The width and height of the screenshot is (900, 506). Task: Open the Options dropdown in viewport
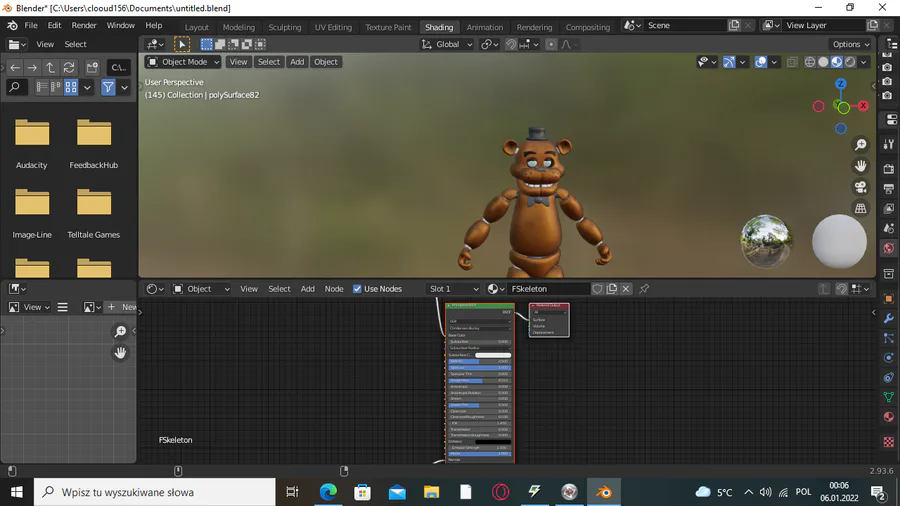[x=851, y=44]
